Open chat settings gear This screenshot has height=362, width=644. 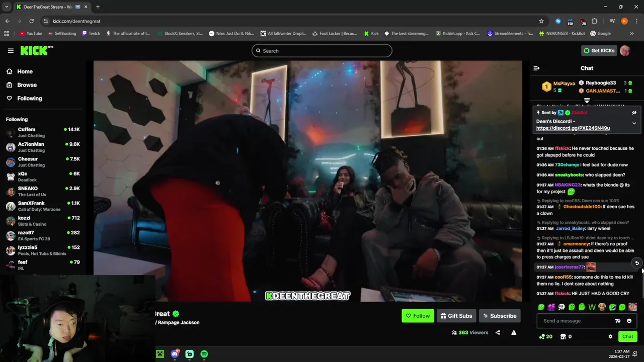[610, 336]
